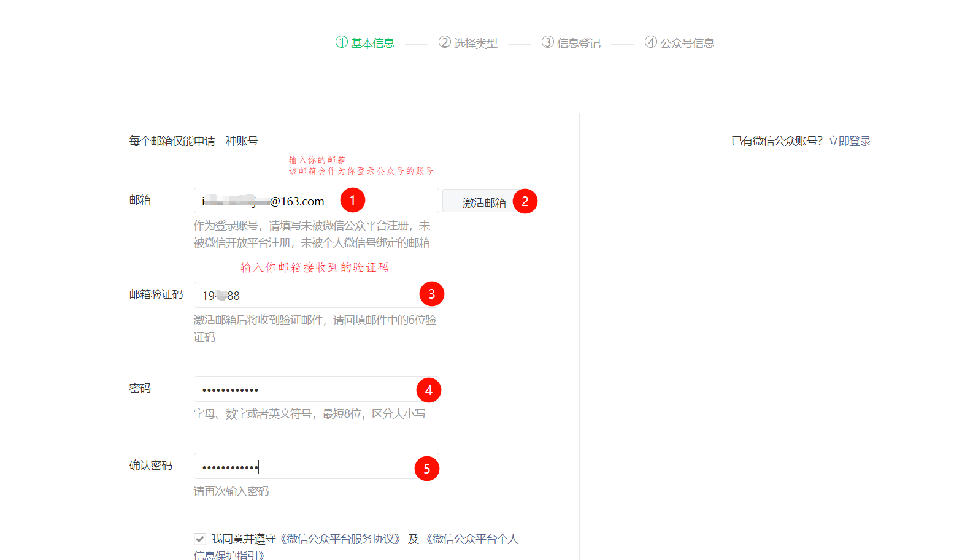
Task: Follow the 立即登录 link
Action: click(849, 141)
